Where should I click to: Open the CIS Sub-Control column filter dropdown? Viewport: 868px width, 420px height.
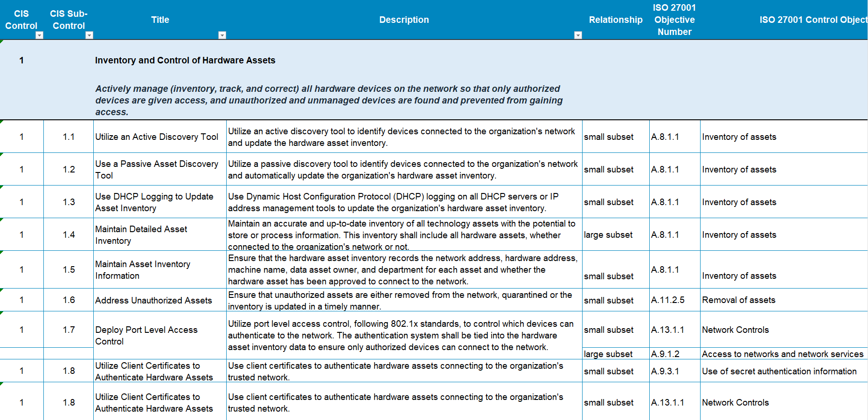90,35
